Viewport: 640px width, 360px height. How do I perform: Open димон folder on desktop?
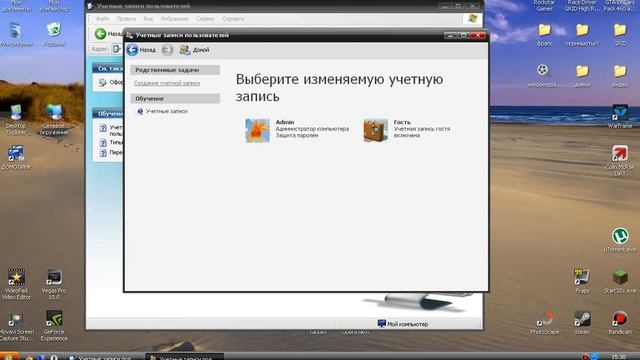coord(582,71)
